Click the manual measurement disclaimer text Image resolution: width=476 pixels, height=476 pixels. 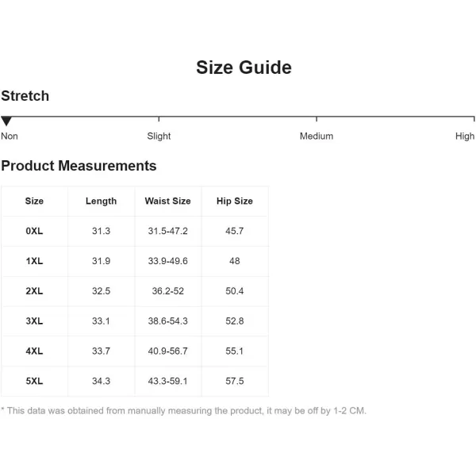pyautogui.click(x=183, y=411)
